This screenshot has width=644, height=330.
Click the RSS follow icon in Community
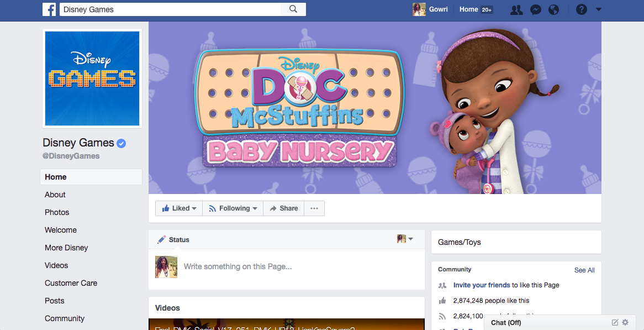point(442,316)
